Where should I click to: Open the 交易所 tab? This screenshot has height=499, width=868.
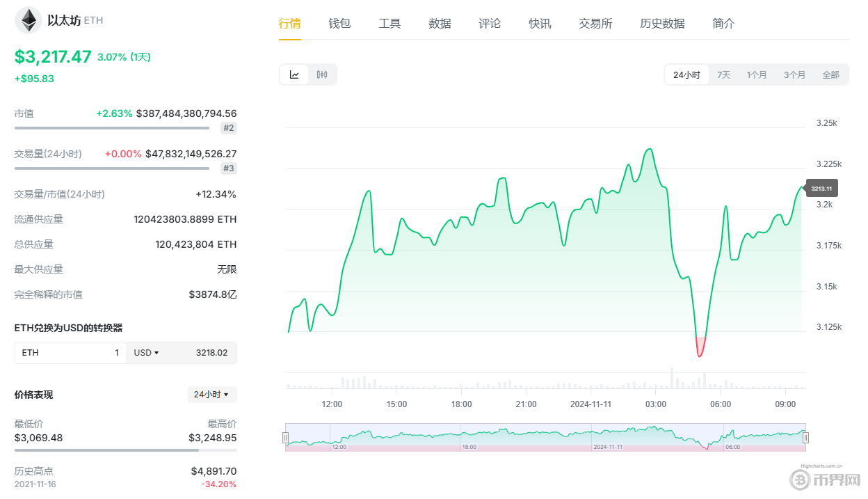pyautogui.click(x=595, y=24)
